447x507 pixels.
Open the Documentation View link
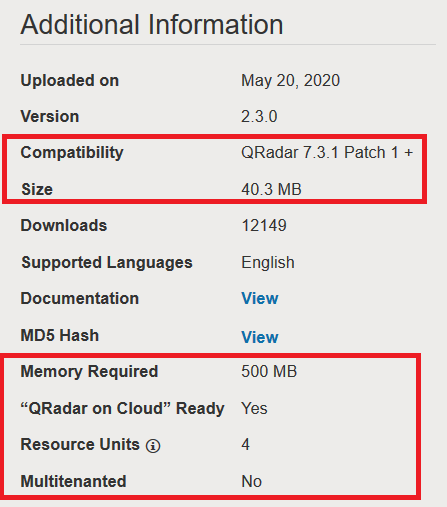pos(260,298)
